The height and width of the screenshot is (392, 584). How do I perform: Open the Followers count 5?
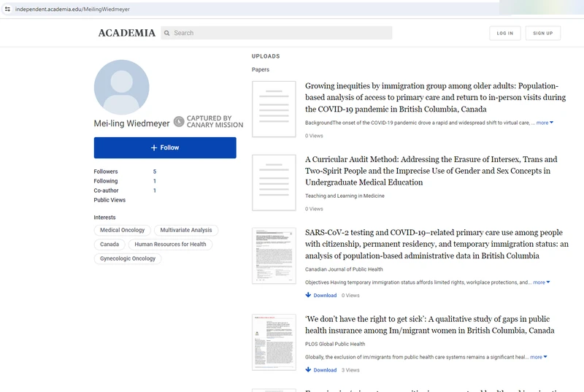155,172
